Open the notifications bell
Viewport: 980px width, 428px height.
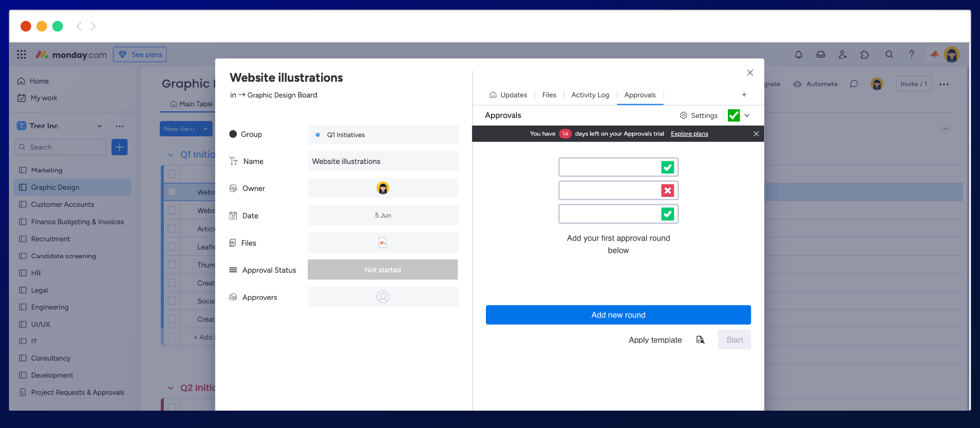(798, 55)
